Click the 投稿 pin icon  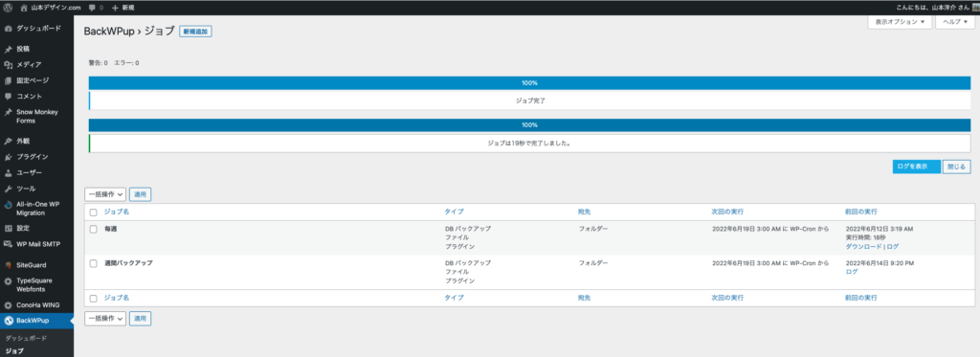click(x=8, y=49)
